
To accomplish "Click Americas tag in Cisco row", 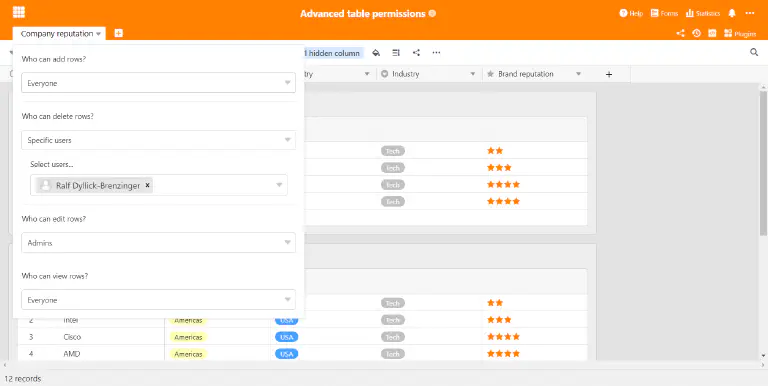I will coord(188,337).
